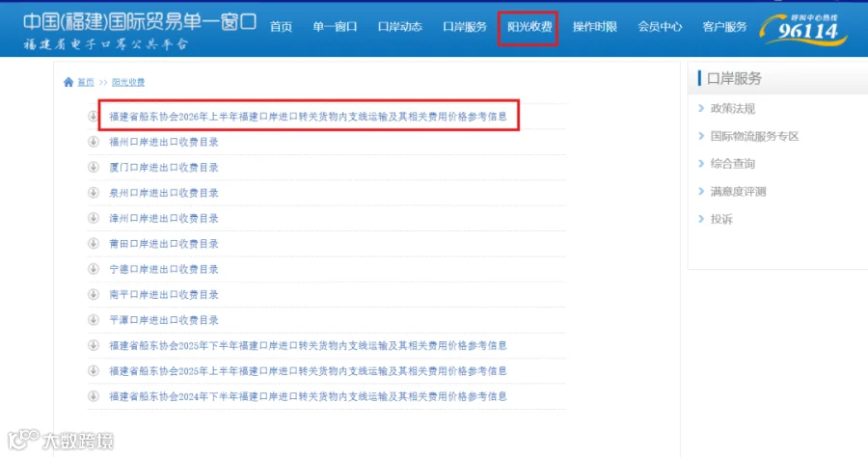This screenshot has width=868, height=457.
Task: Click download icon beside 福州口岸进出口收费目录
Action: (x=93, y=142)
